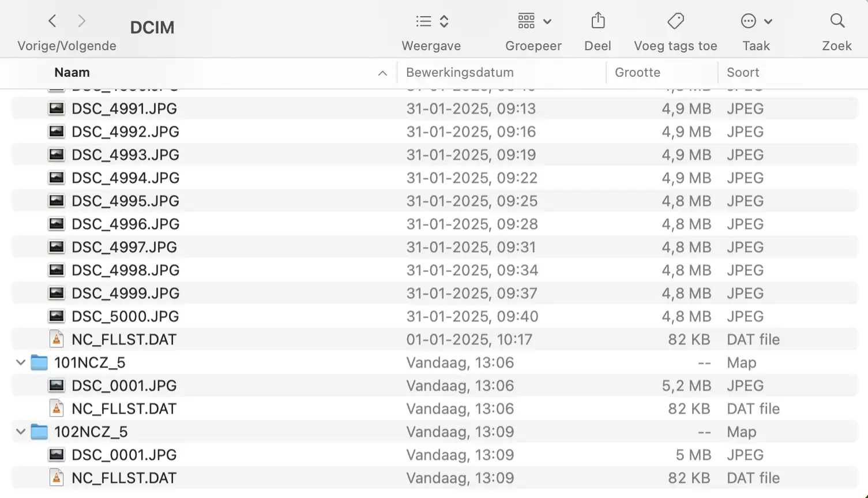Open the Groepeer grouping dropdown
Viewport: 868px width, 498px height.
534,21
